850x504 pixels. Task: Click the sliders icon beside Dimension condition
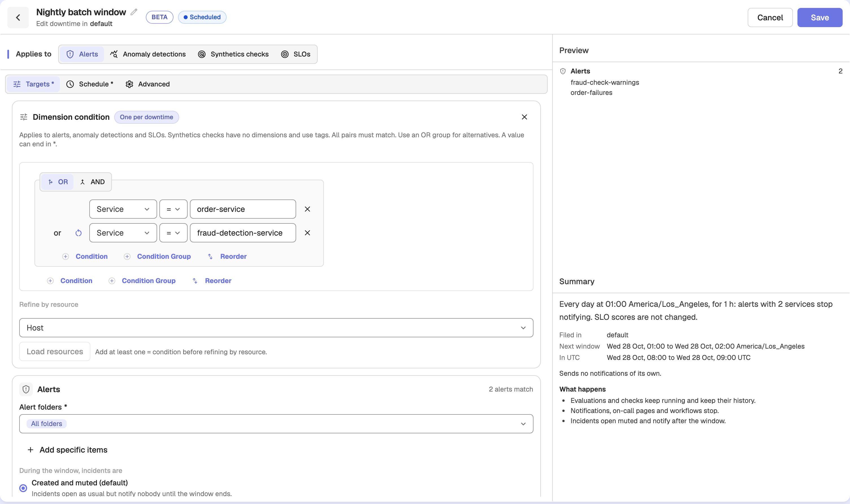pos(24,117)
